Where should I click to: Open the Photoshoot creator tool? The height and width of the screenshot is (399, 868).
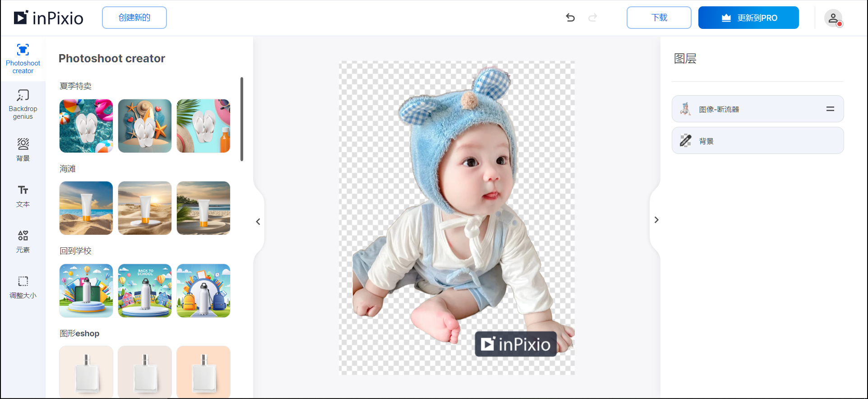pos(23,59)
